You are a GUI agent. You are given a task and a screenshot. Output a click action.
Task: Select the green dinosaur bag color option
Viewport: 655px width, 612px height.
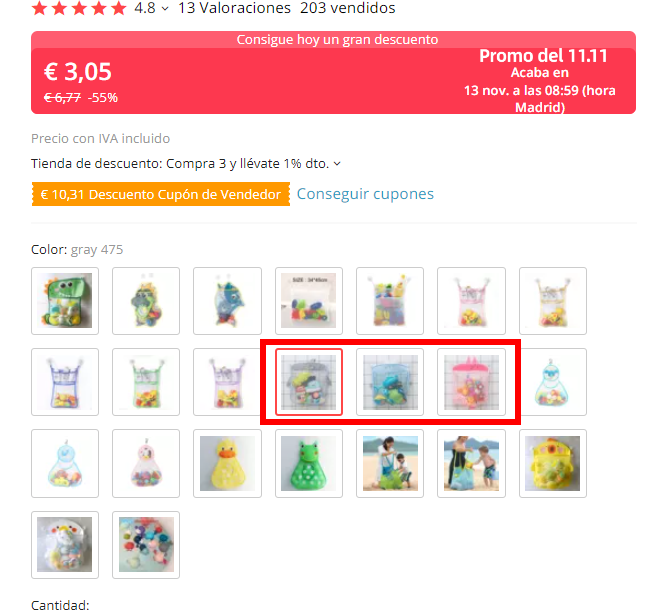[65, 301]
